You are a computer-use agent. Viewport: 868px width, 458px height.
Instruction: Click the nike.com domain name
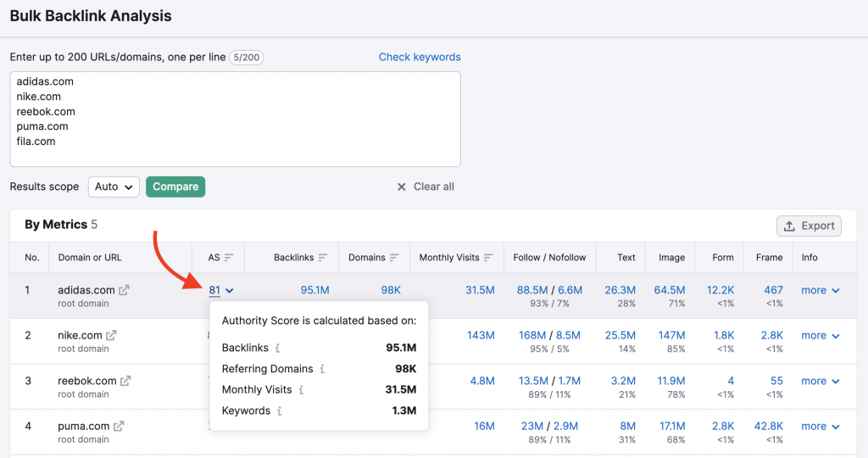(80, 335)
